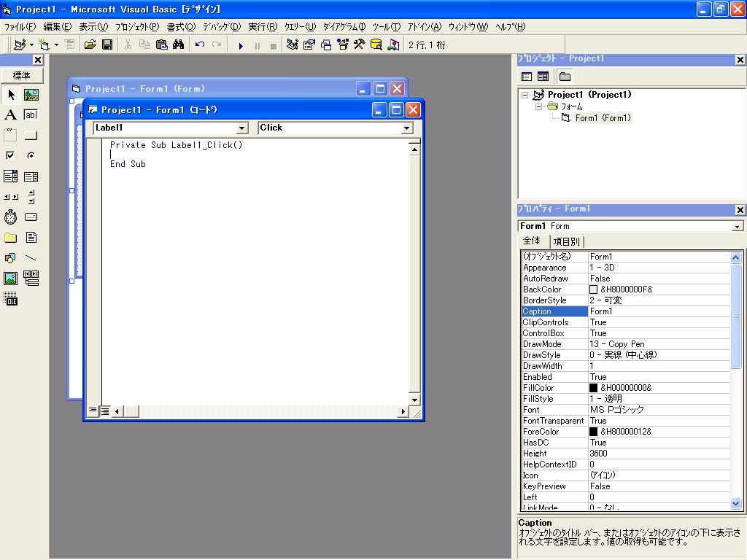
Task: Select the horizontal scroll bar control tool
Action: point(10,197)
